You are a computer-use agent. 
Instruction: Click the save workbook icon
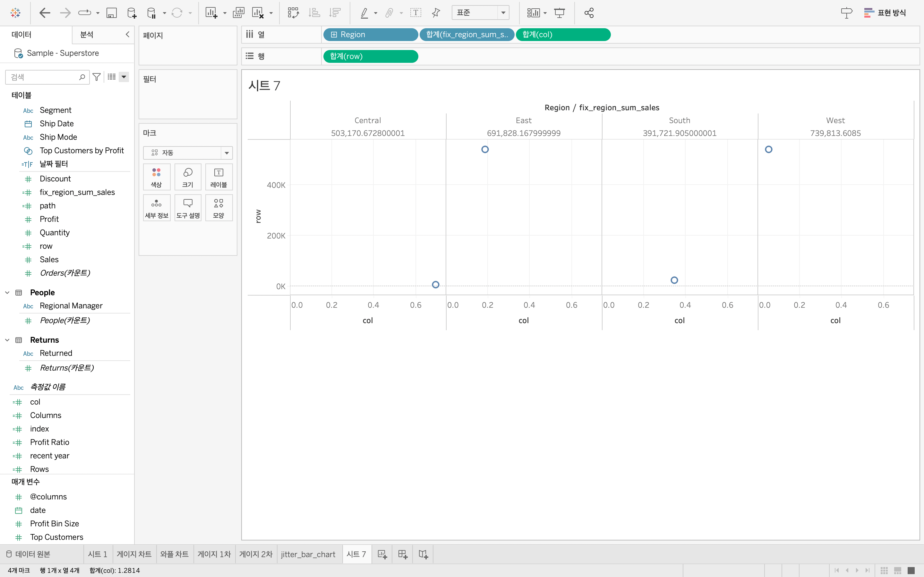[x=111, y=13]
